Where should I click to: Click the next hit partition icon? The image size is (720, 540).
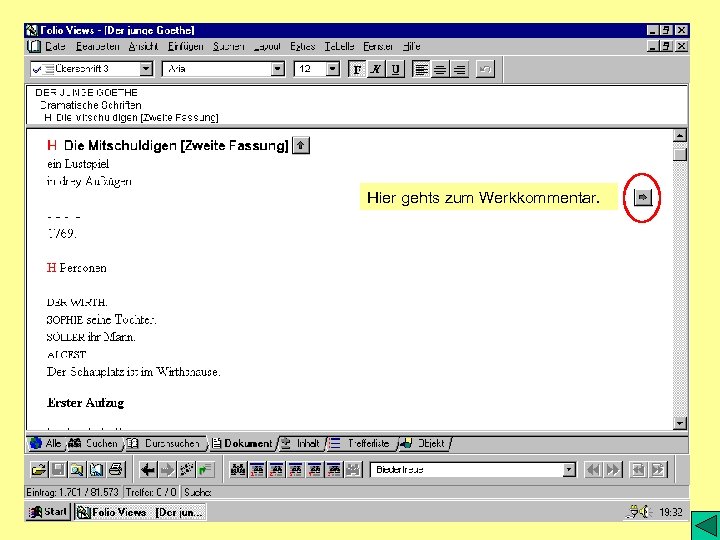(658, 470)
